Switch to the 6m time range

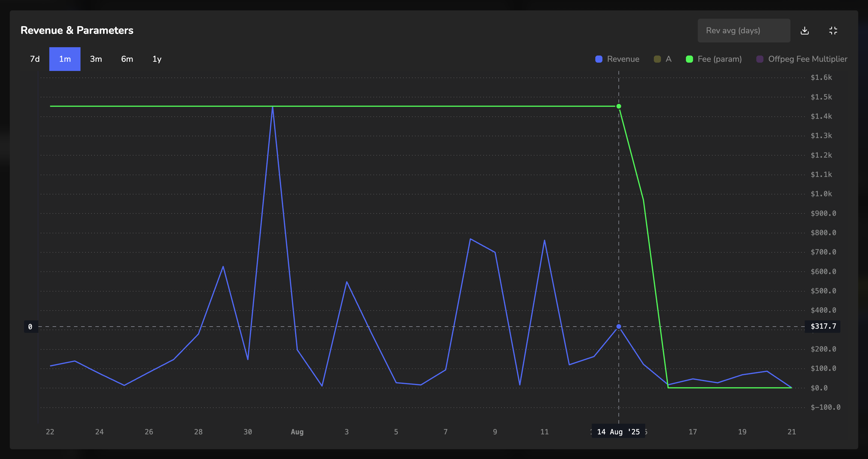tap(127, 59)
